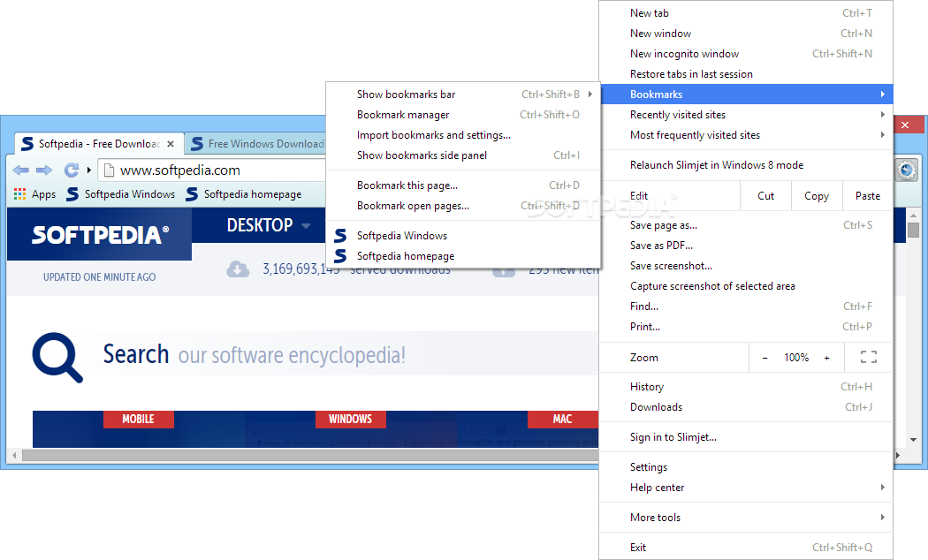
Task: Click the horizontal scrollbar left arrow
Action: pyautogui.click(x=15, y=456)
